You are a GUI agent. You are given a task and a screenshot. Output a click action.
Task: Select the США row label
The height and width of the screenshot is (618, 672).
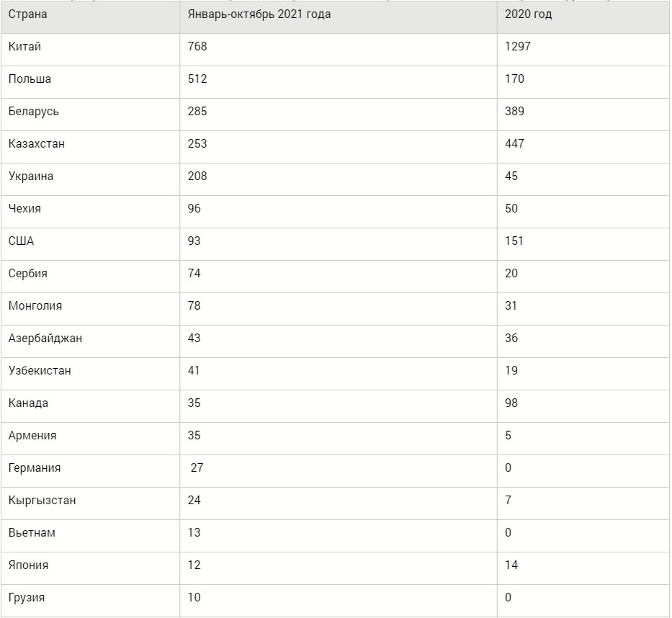pyautogui.click(x=21, y=241)
